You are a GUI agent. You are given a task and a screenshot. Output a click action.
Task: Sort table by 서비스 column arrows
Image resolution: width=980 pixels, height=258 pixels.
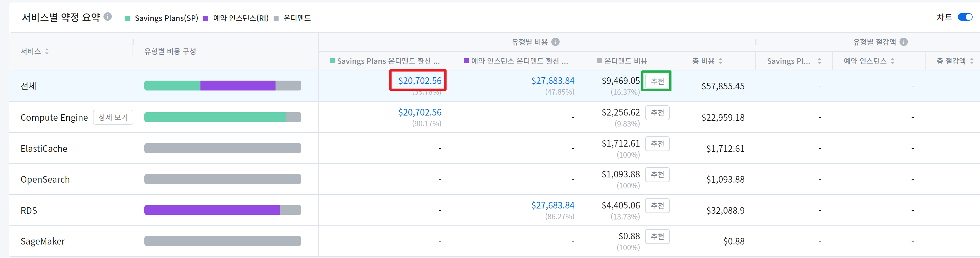click(x=47, y=51)
